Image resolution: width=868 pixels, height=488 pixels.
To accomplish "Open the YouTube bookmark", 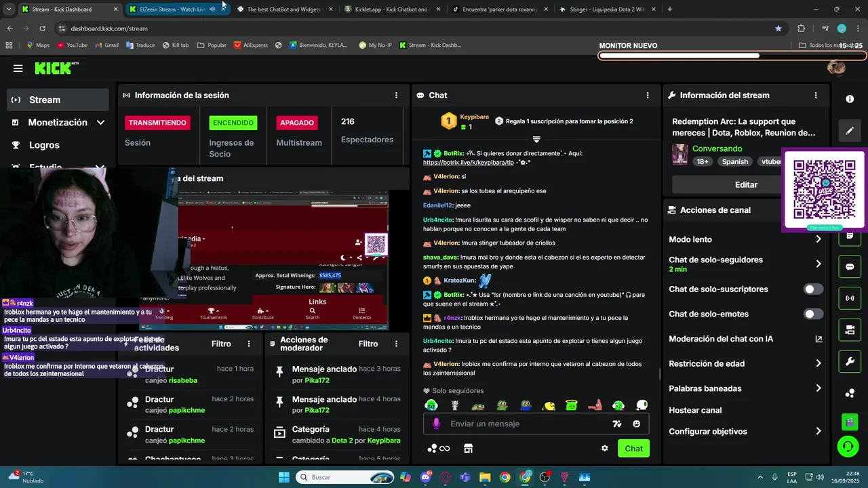I will (x=72, y=45).
